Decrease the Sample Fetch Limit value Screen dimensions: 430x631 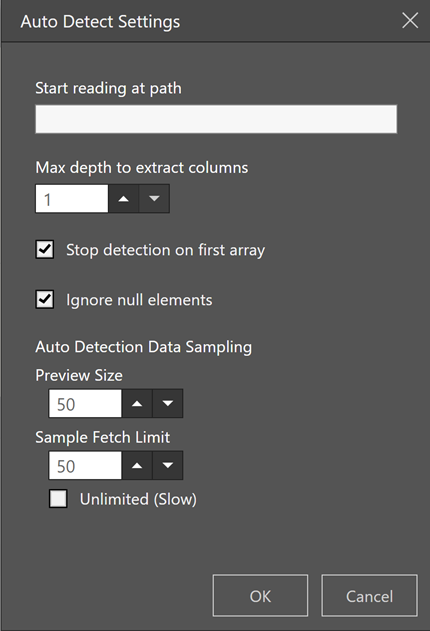(167, 465)
